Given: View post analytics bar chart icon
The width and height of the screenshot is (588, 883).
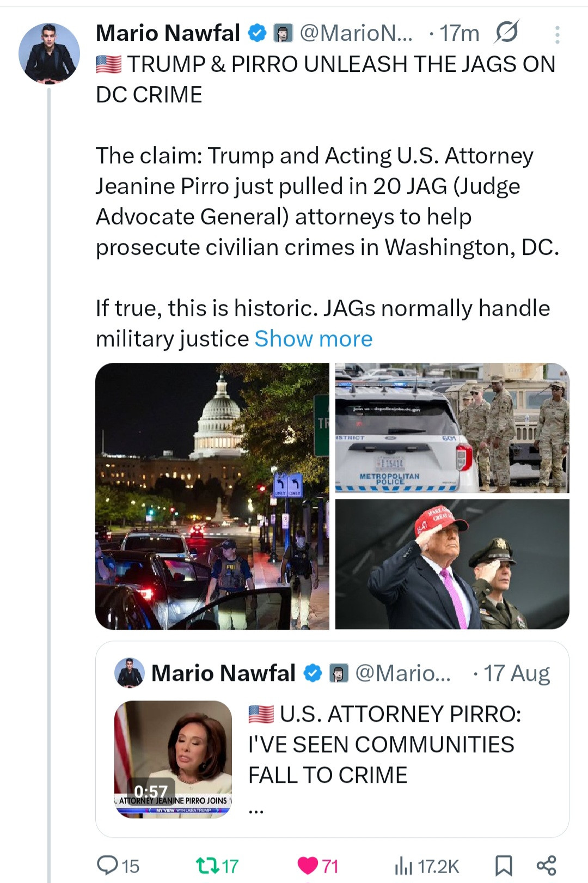Looking at the screenshot, I should 403,865.
